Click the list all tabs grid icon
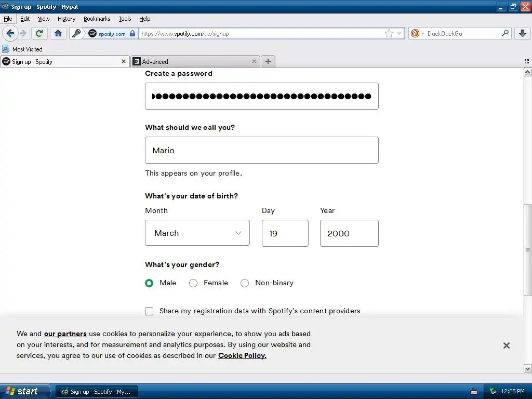 click(527, 61)
